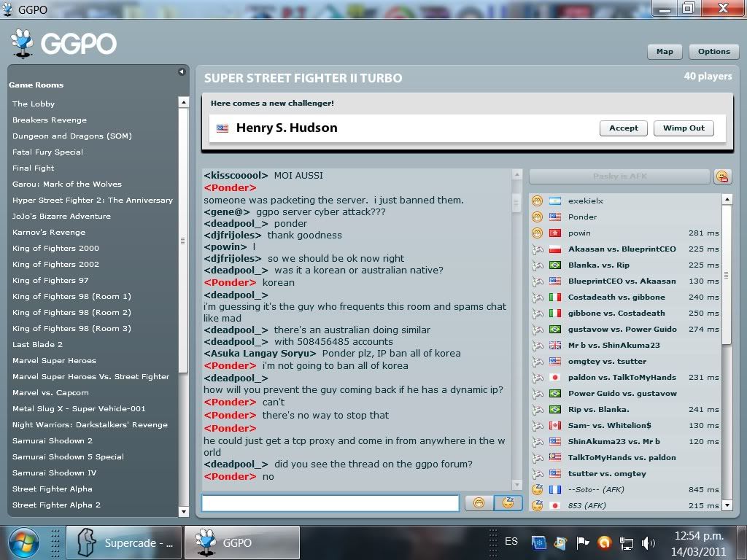Image resolution: width=747 pixels, height=560 pixels.
Task: Click Canada flag beside Sam- vs. Whitelion$
Action: coord(555,426)
